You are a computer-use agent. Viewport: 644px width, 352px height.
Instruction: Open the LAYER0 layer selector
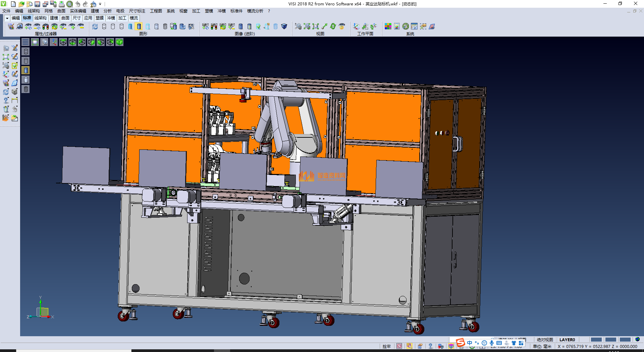pos(567,340)
